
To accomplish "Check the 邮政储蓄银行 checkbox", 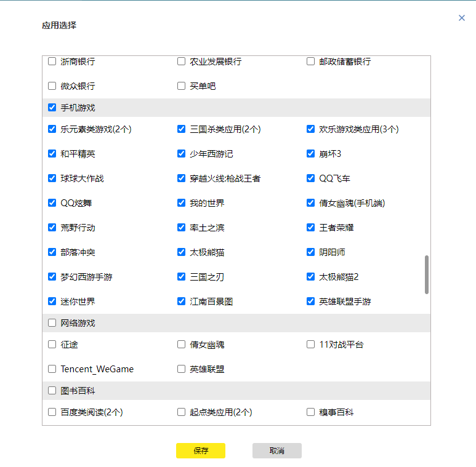I will pyautogui.click(x=310, y=62).
